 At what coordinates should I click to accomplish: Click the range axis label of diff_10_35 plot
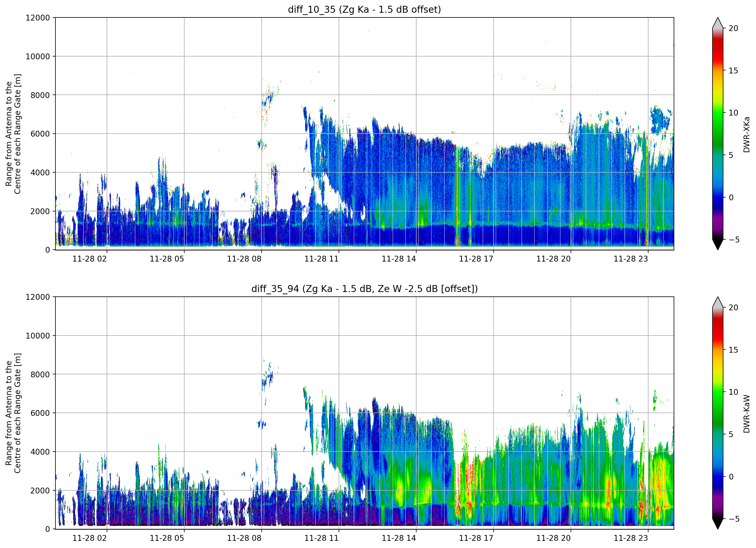pos(13,134)
